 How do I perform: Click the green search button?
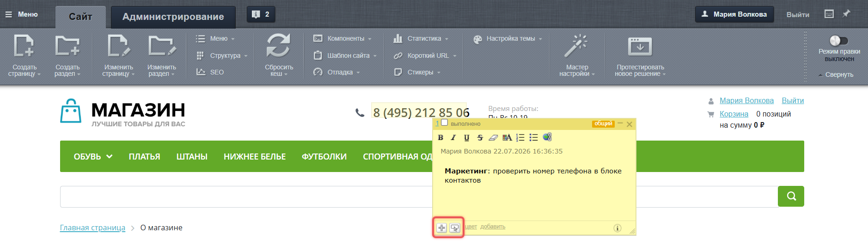click(791, 196)
